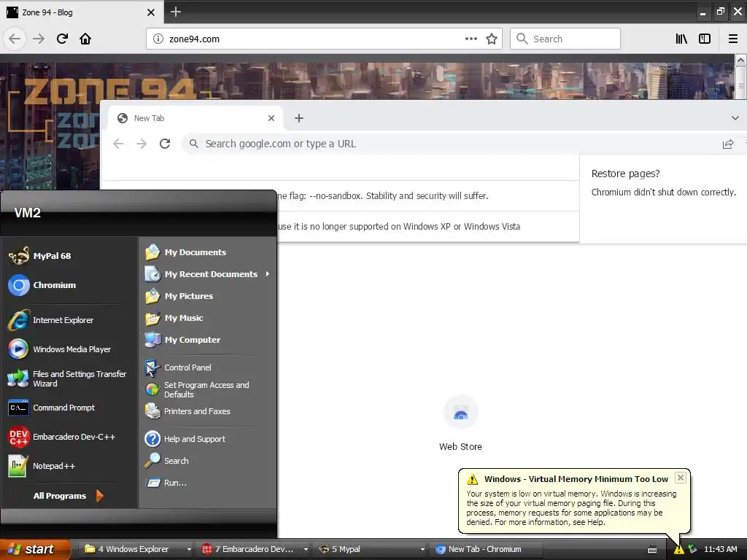Close the Chromium New Tab tab
The width and height of the screenshot is (747, 560).
pos(271,118)
